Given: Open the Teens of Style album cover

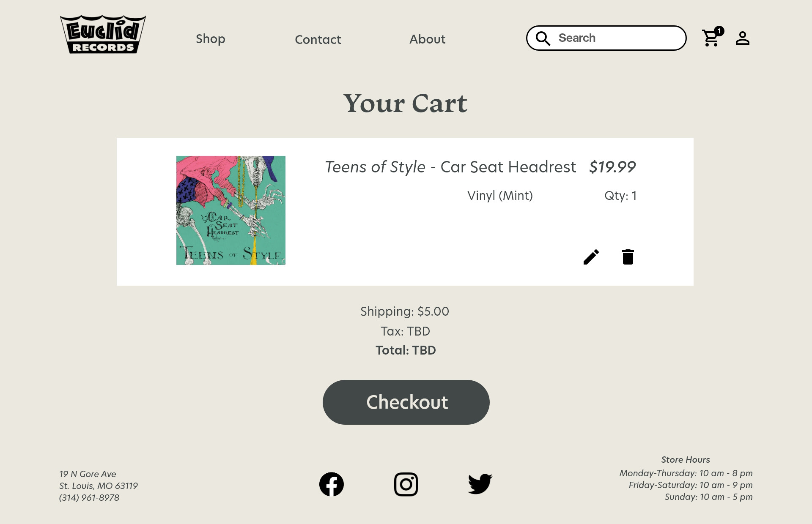Looking at the screenshot, I should (231, 210).
